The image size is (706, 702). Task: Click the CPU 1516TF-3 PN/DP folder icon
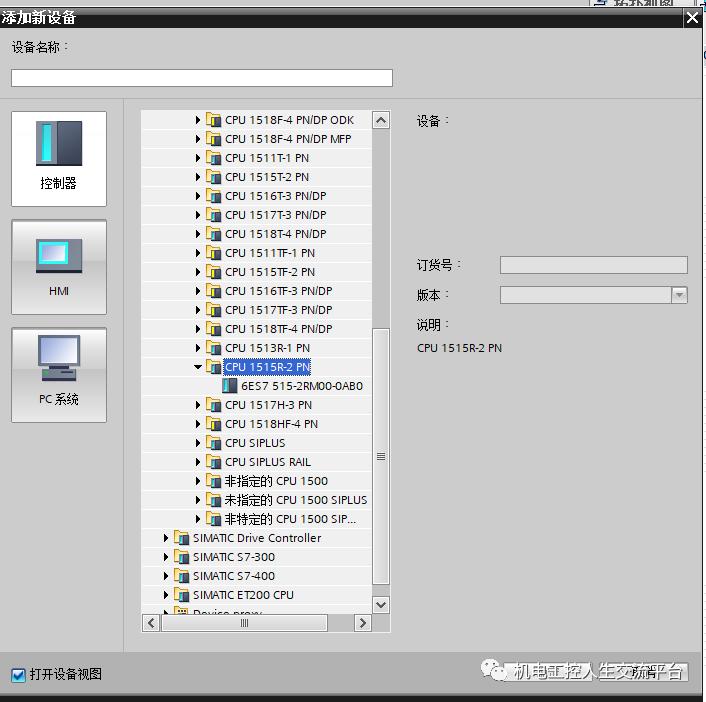(213, 290)
